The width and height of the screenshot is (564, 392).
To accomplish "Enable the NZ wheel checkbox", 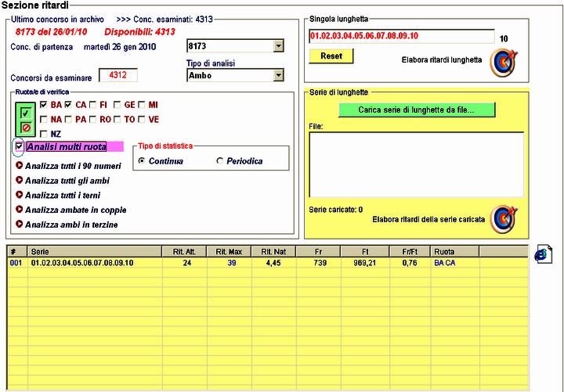I will pyautogui.click(x=45, y=134).
